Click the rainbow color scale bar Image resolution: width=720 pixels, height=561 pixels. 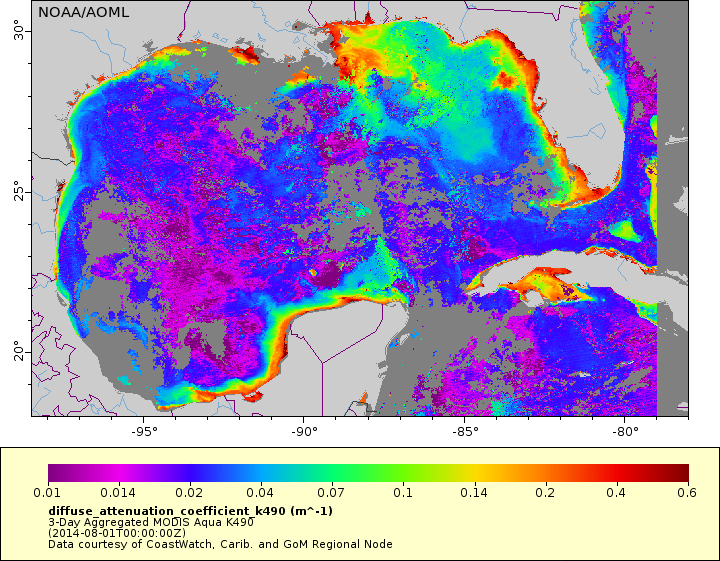click(x=368, y=473)
